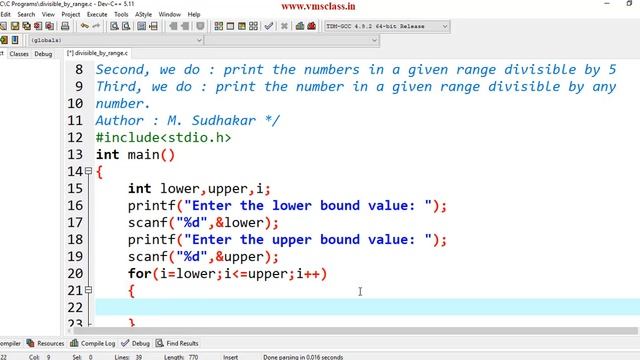
Task: Open the bottom Debug panel tab
Action: pos(136,343)
